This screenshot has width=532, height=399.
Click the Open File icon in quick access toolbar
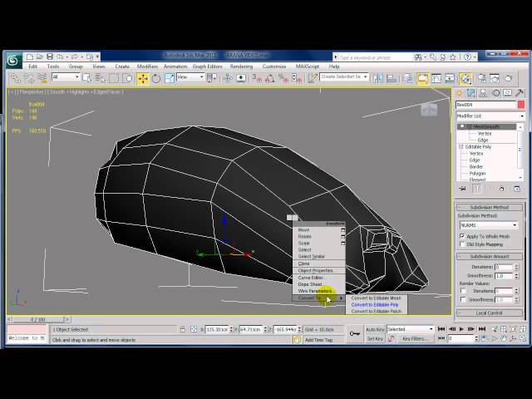pos(40,57)
